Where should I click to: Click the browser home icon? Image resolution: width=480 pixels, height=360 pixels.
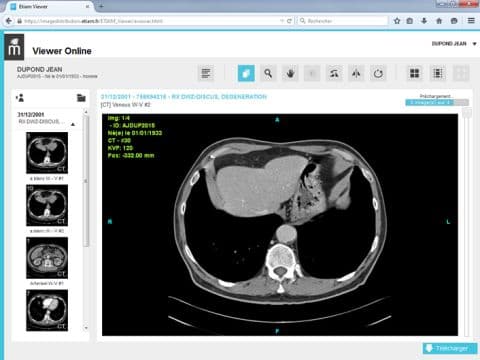[x=439, y=21]
